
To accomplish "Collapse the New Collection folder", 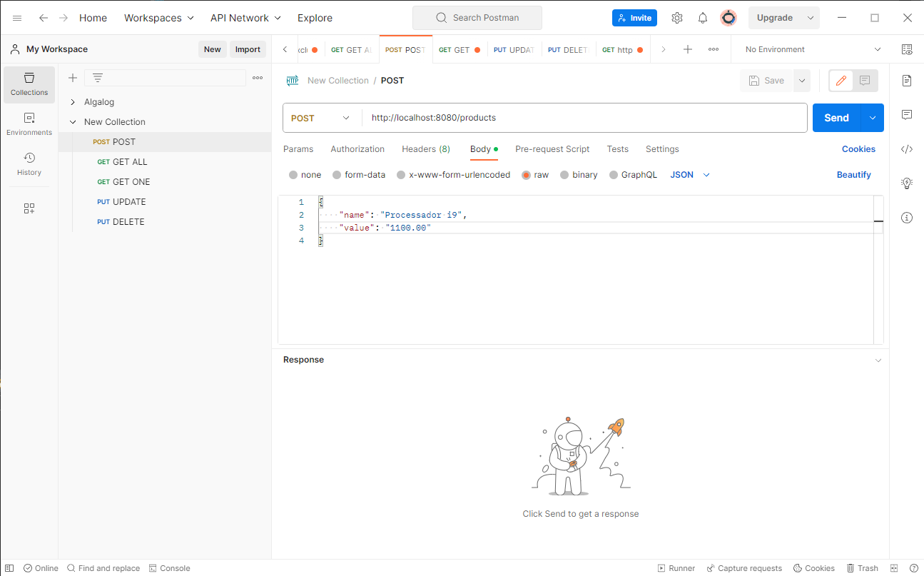I will (72, 121).
